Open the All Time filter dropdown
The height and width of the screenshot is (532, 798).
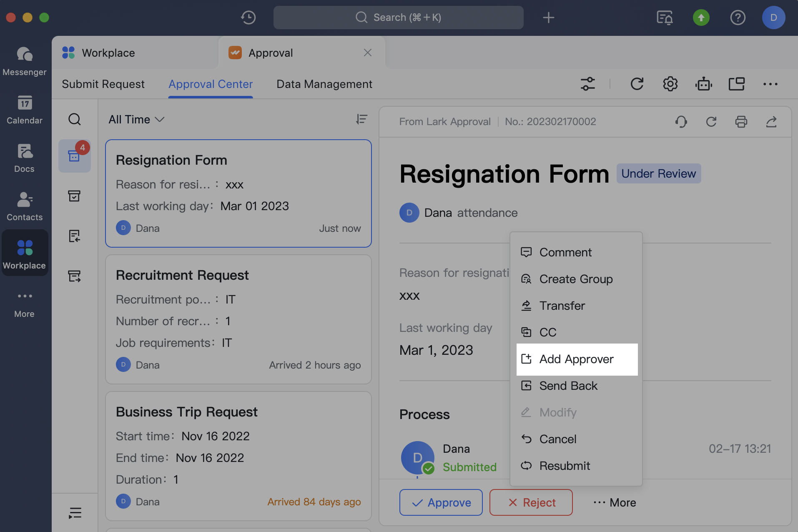click(136, 120)
